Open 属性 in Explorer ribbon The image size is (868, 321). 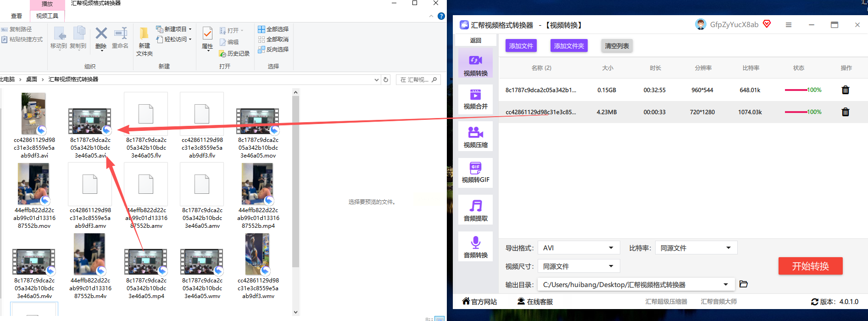click(x=207, y=38)
